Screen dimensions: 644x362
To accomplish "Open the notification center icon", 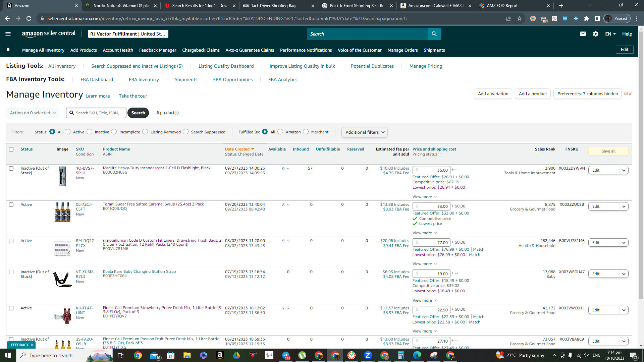I will [x=634, y=355].
